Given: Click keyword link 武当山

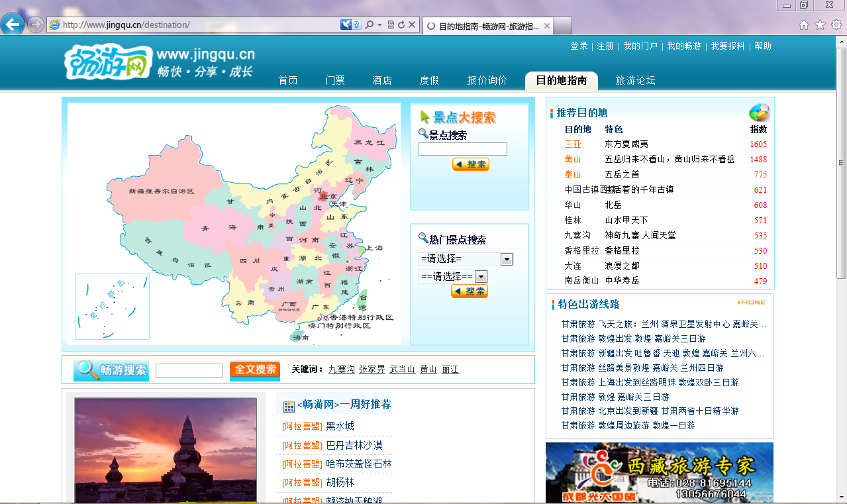Looking at the screenshot, I should pyautogui.click(x=403, y=369).
